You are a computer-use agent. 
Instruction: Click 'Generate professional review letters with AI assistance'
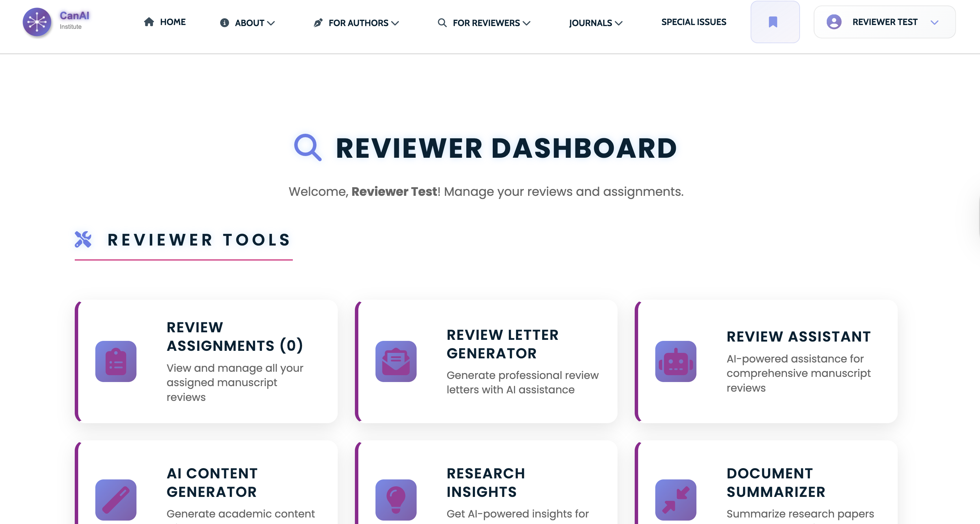point(523,382)
